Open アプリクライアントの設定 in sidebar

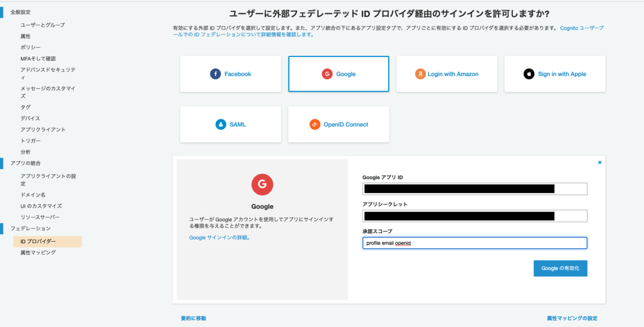pos(48,180)
